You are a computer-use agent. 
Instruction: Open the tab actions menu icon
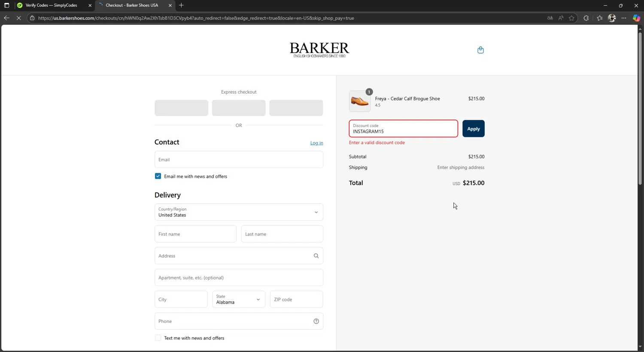[x=6, y=6]
